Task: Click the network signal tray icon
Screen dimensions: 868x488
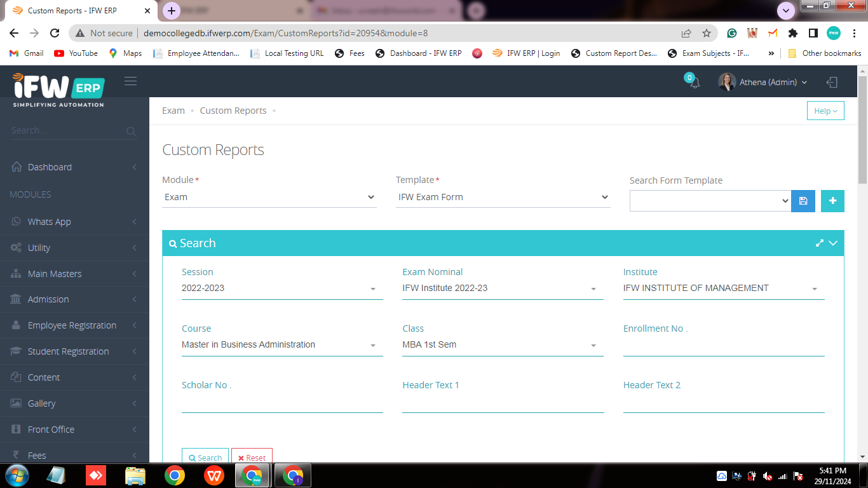Action: click(782, 476)
